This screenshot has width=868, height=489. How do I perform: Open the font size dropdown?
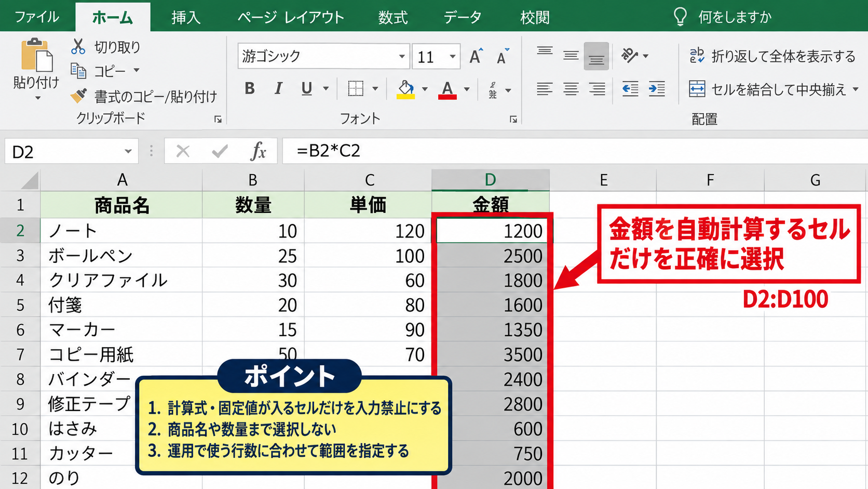[x=453, y=57]
